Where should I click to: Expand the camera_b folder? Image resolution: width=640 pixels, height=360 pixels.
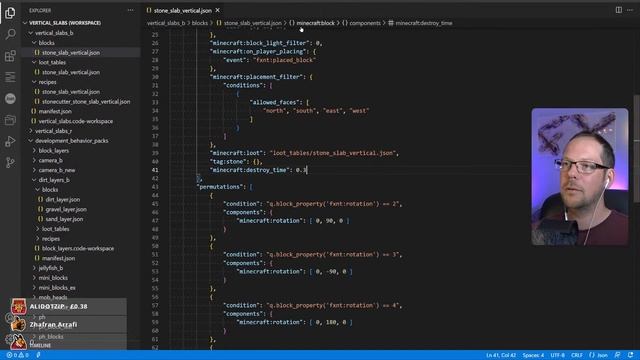(x=50, y=160)
